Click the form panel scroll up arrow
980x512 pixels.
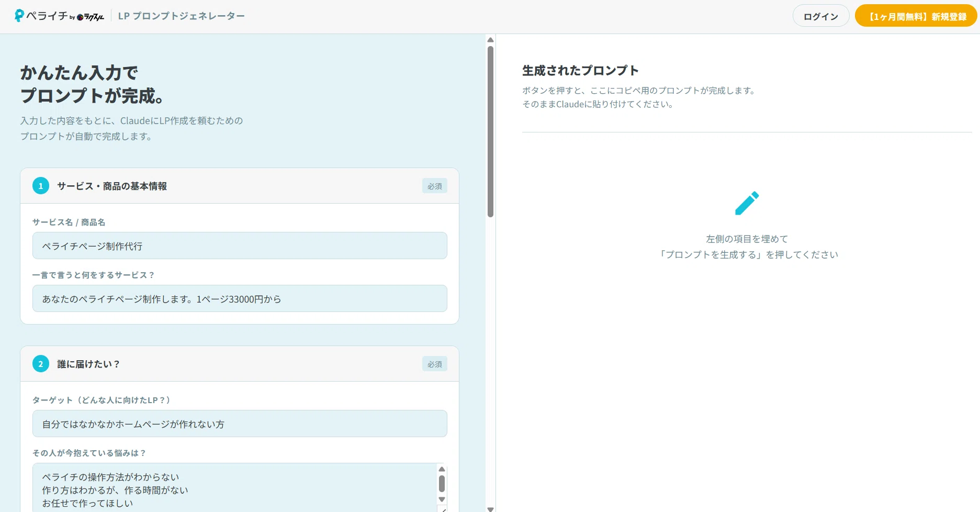point(490,40)
